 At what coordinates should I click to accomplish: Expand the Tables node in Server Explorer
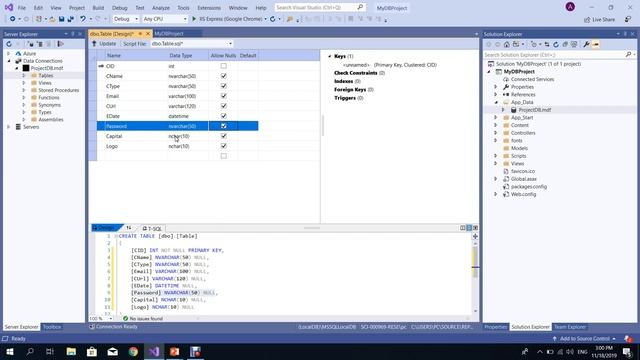click(24, 76)
